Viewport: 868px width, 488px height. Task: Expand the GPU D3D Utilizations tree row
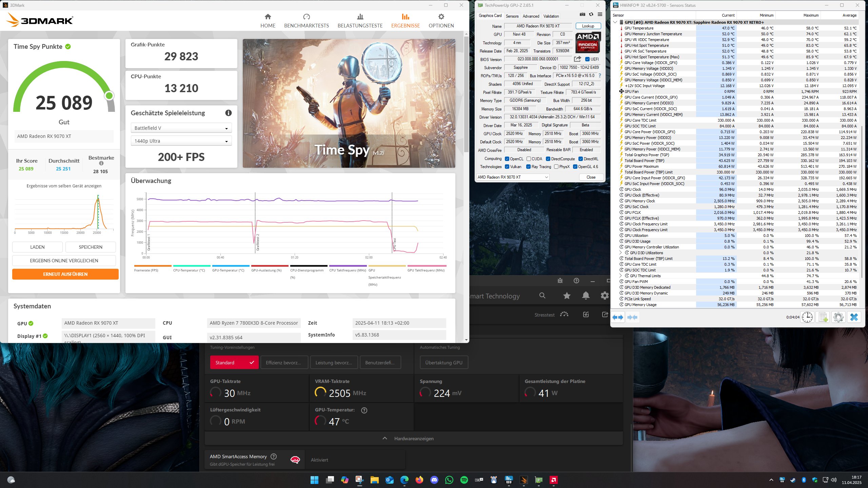[621, 252]
